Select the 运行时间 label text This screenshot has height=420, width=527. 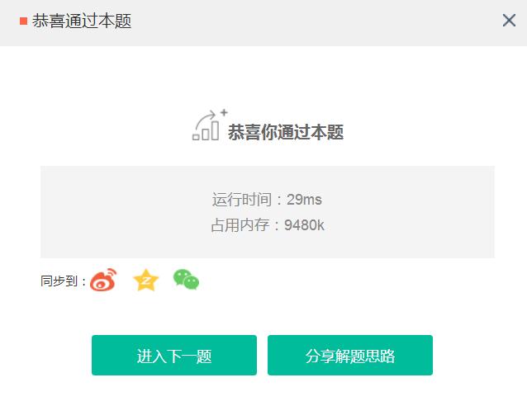tap(242, 200)
